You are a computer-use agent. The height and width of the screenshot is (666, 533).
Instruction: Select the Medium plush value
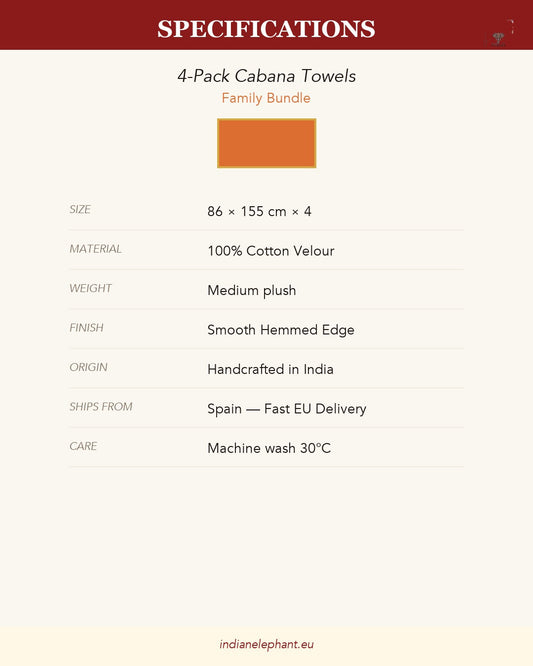[x=251, y=291]
